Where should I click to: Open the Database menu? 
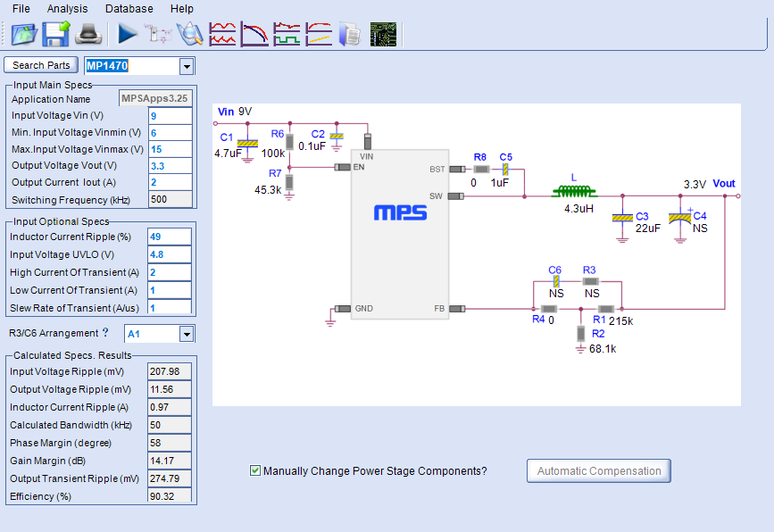click(x=128, y=8)
